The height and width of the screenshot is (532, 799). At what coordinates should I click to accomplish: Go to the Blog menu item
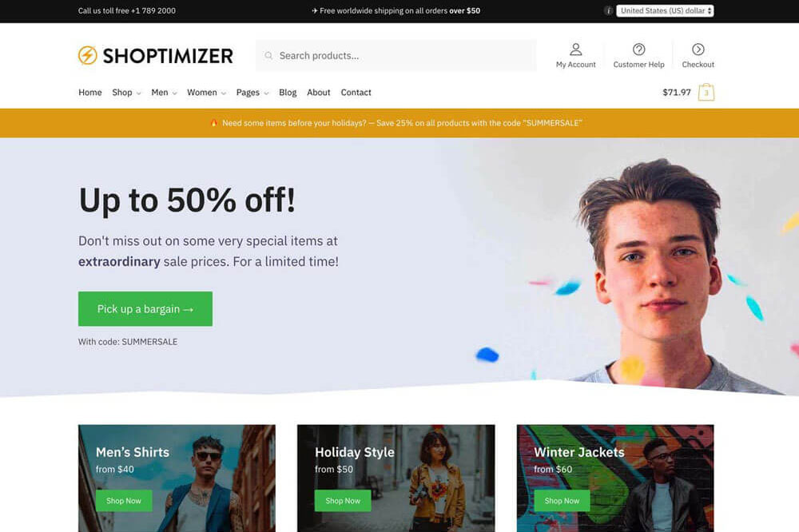[x=288, y=92]
